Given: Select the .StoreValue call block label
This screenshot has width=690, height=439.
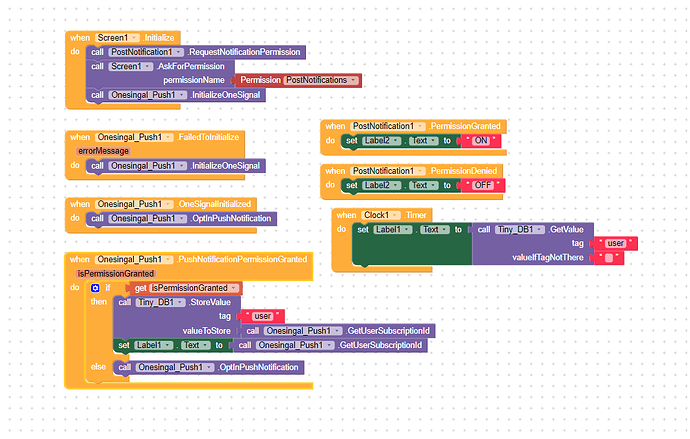Looking at the screenshot, I should [x=209, y=303].
